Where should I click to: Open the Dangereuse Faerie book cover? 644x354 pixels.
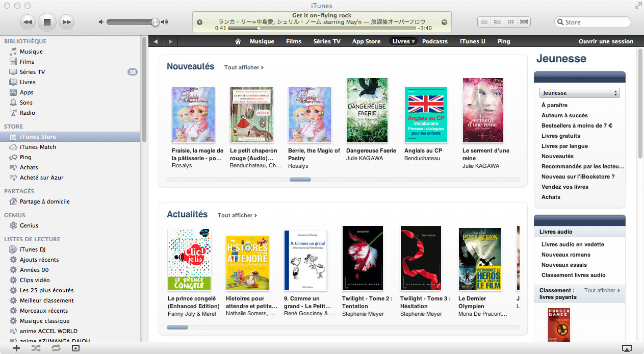tap(367, 110)
